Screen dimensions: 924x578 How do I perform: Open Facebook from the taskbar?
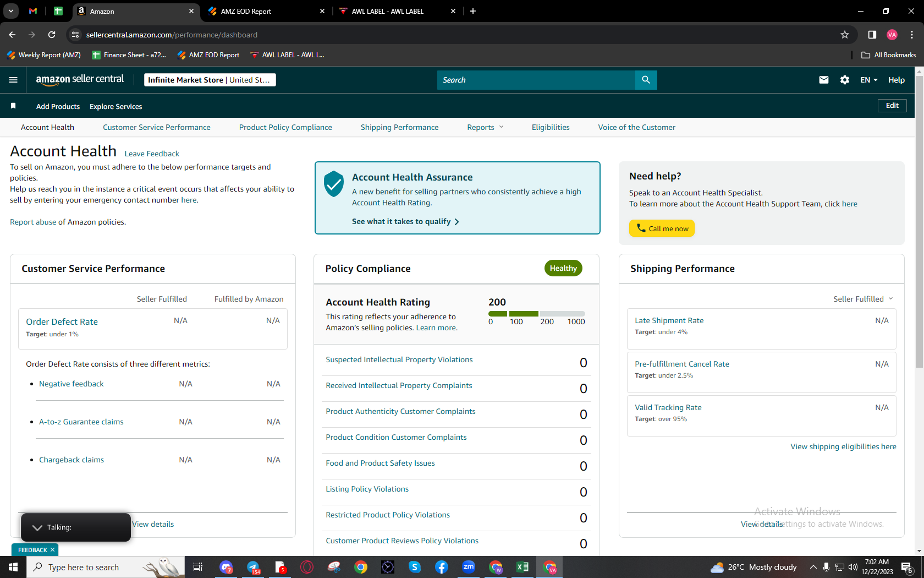point(442,567)
